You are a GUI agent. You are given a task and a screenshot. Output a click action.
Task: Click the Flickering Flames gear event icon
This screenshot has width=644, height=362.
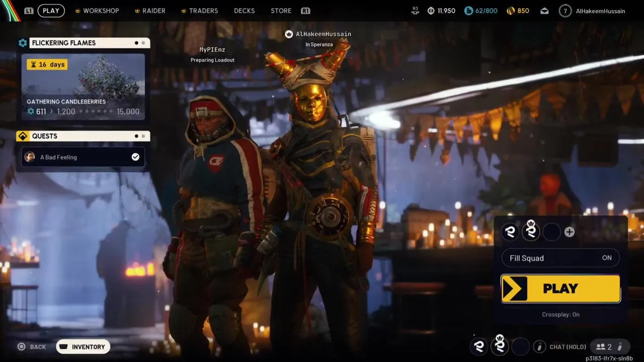[x=23, y=43]
